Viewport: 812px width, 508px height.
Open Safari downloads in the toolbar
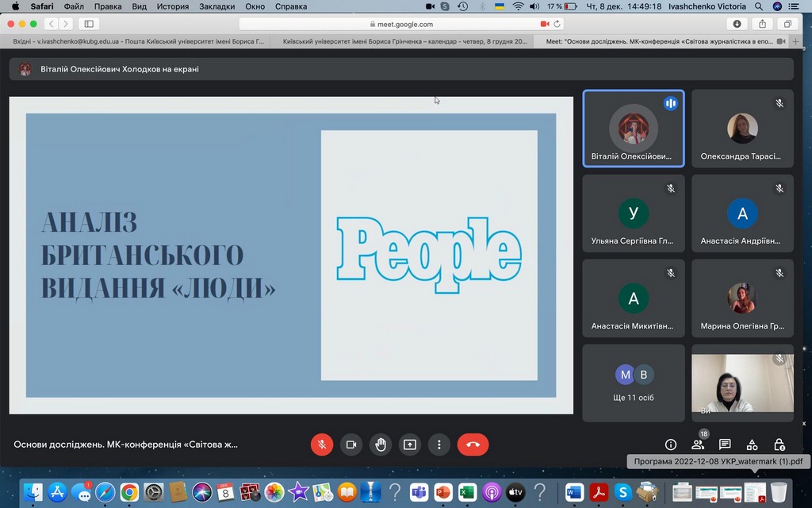tap(737, 24)
